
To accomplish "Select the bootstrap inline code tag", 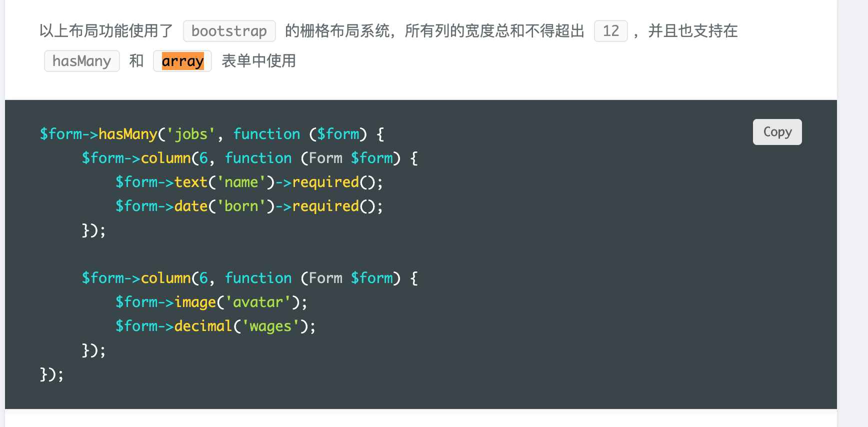I will (229, 31).
